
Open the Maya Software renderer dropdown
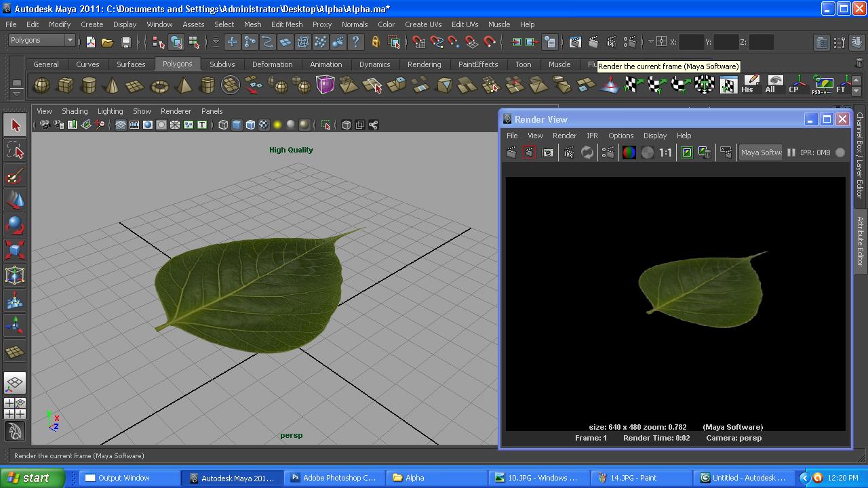click(x=761, y=152)
